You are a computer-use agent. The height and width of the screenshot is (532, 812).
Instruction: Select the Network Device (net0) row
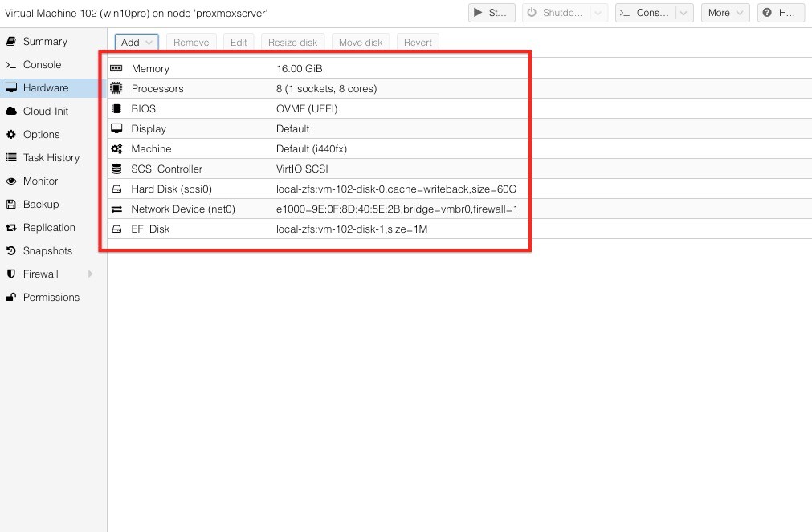pyautogui.click(x=321, y=209)
